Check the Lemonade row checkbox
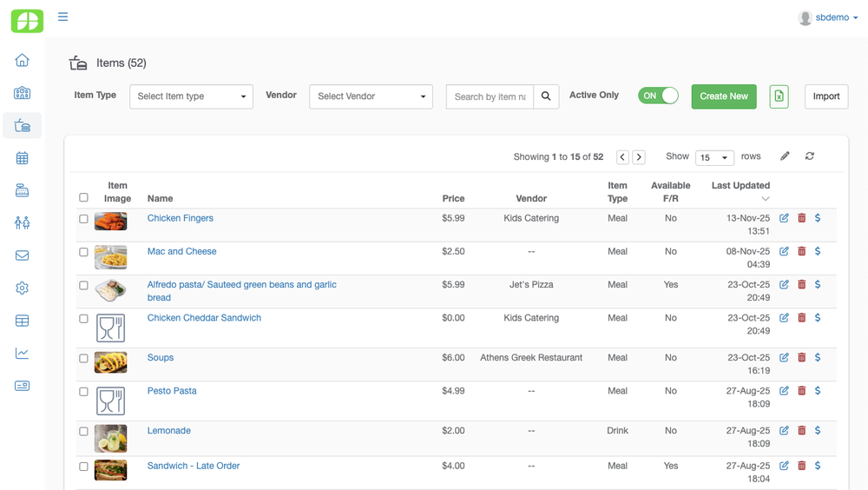Image resolution: width=868 pixels, height=490 pixels. 83,431
